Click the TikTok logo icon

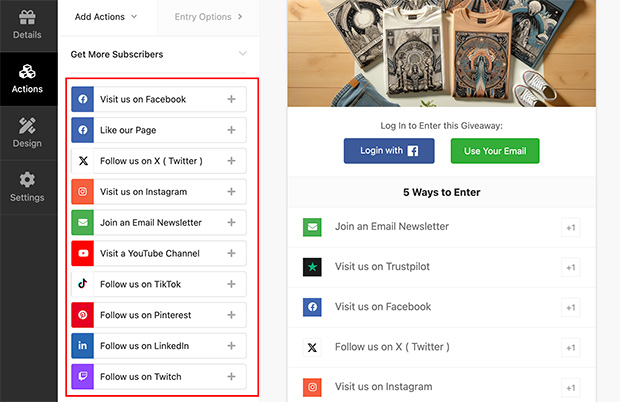(x=83, y=284)
